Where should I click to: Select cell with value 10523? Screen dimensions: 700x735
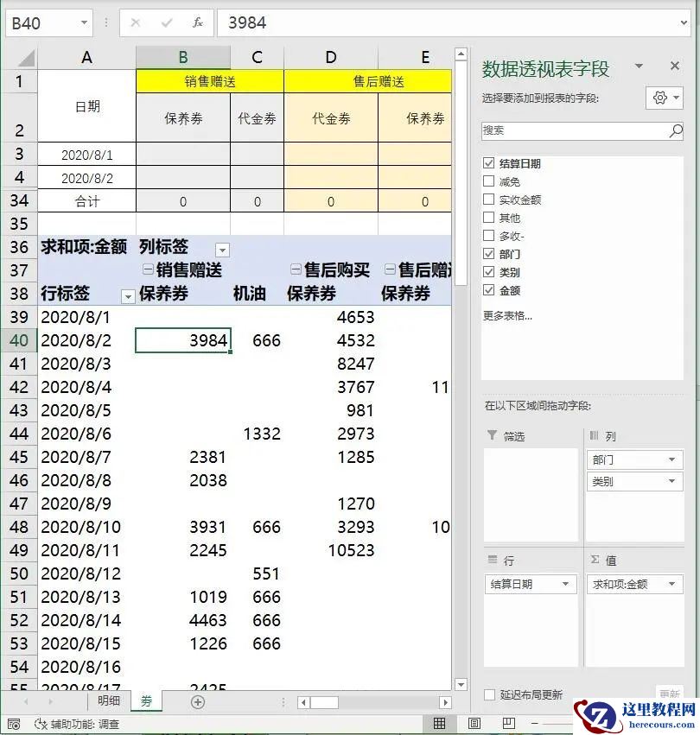point(331,550)
